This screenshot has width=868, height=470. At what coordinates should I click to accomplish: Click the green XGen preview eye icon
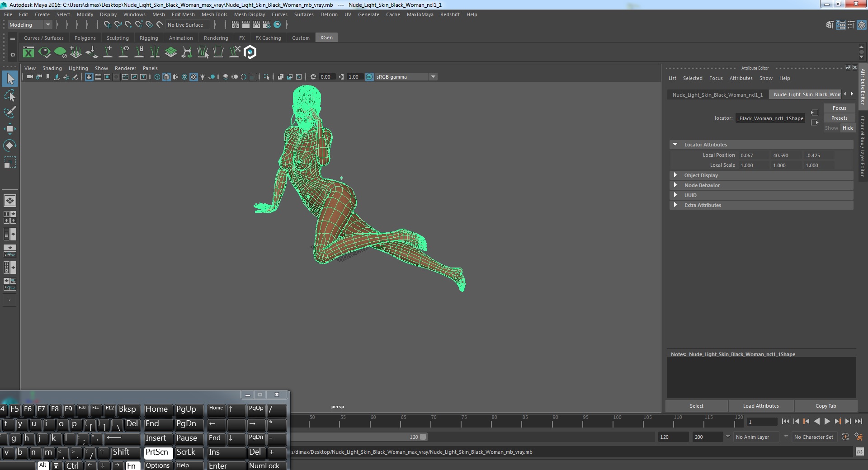44,52
